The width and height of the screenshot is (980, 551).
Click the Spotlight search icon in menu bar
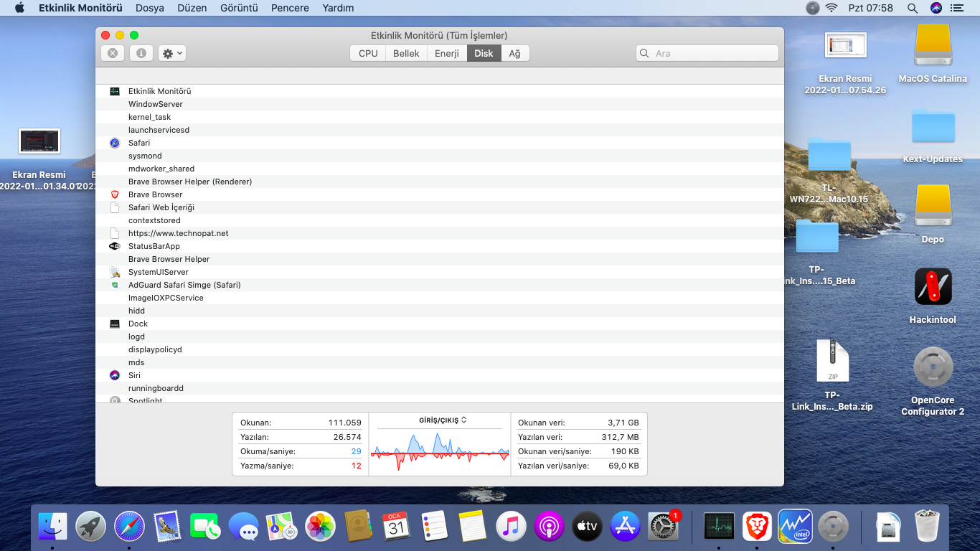click(x=912, y=8)
